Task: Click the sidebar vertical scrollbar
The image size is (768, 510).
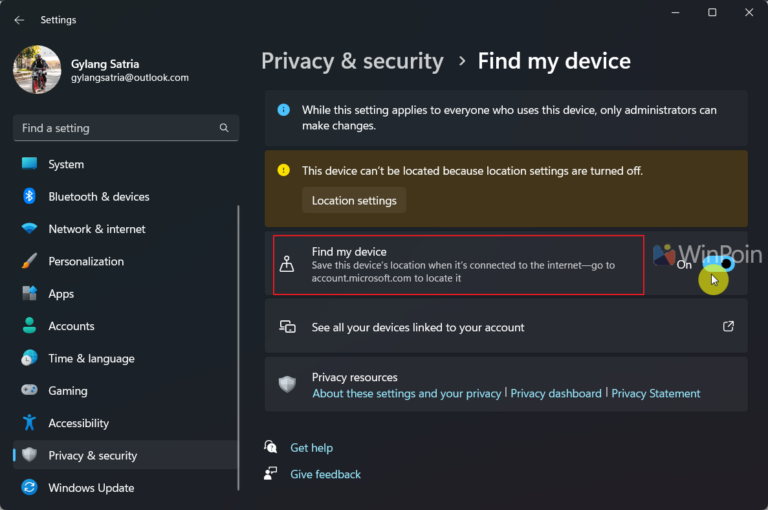Action: coord(239,347)
